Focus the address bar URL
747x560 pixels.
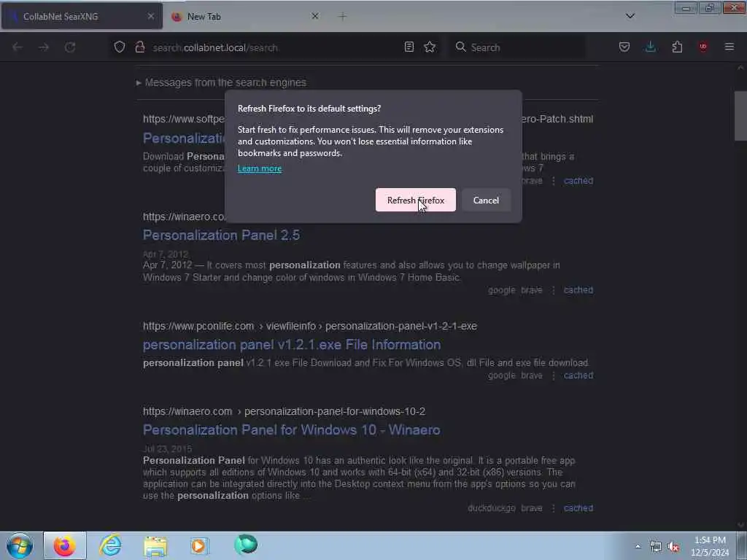pyautogui.click(x=215, y=47)
